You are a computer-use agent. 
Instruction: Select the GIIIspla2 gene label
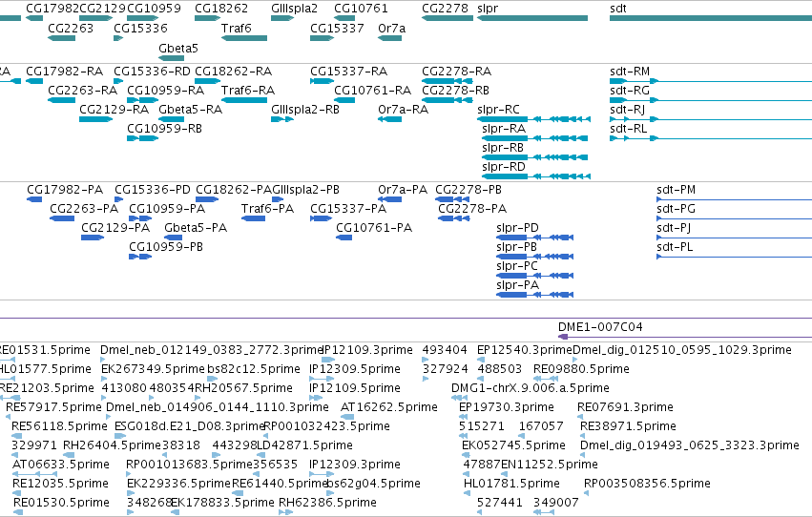[x=294, y=9]
